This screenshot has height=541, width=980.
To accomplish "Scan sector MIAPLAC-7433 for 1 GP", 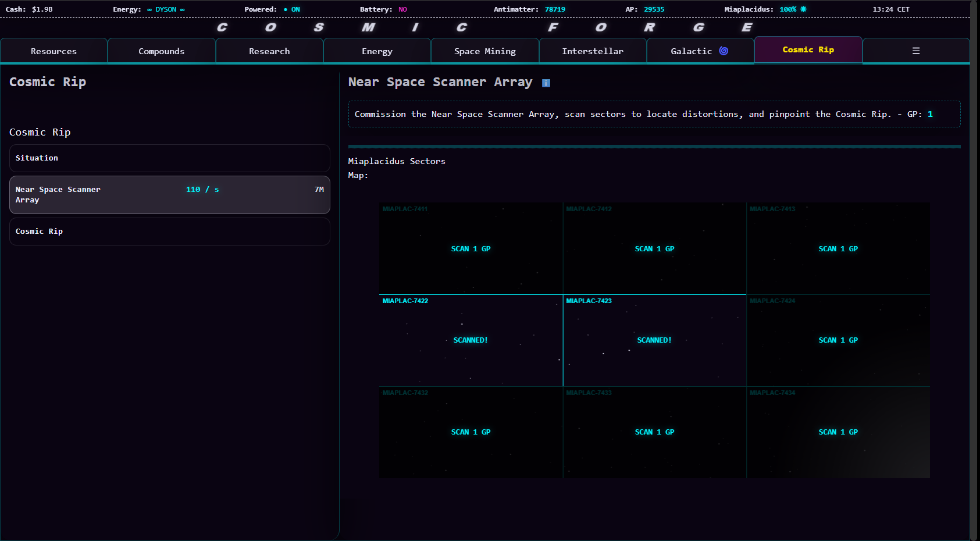I will (654, 432).
